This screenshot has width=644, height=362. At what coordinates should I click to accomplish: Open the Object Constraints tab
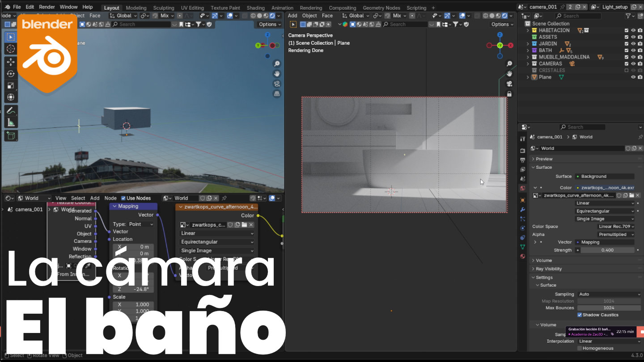(x=522, y=237)
